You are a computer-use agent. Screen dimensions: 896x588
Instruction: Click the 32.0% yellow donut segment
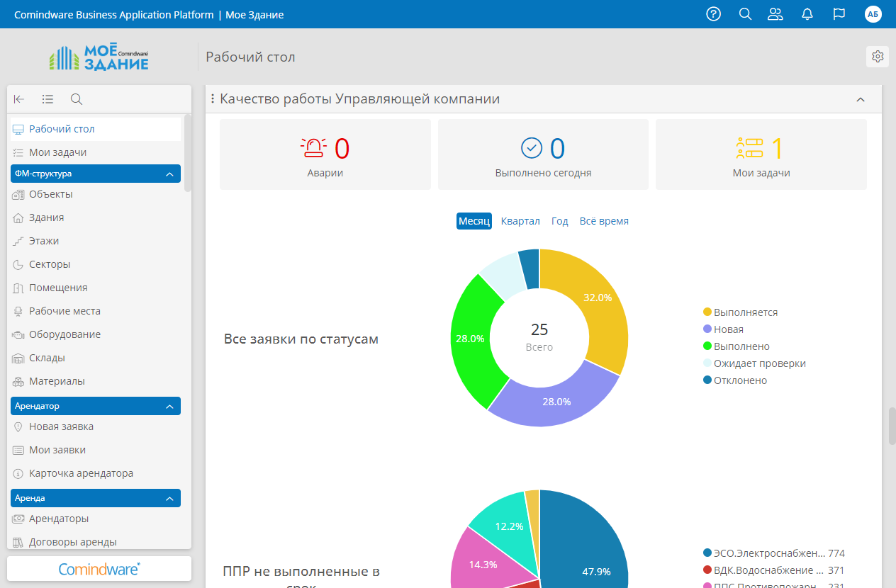tap(597, 298)
